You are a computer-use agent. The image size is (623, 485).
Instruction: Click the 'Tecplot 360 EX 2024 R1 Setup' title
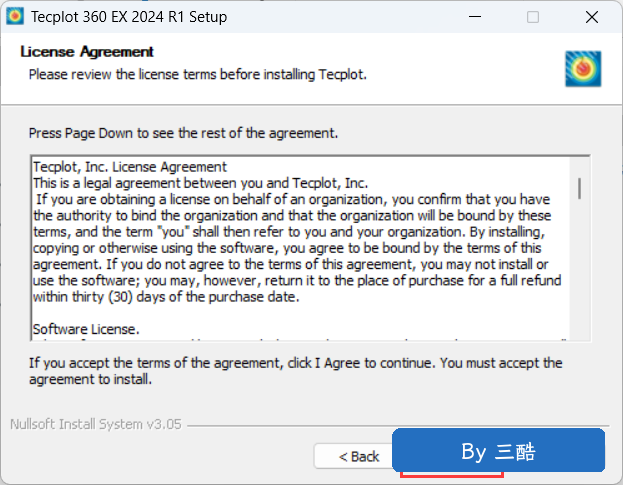129,17
